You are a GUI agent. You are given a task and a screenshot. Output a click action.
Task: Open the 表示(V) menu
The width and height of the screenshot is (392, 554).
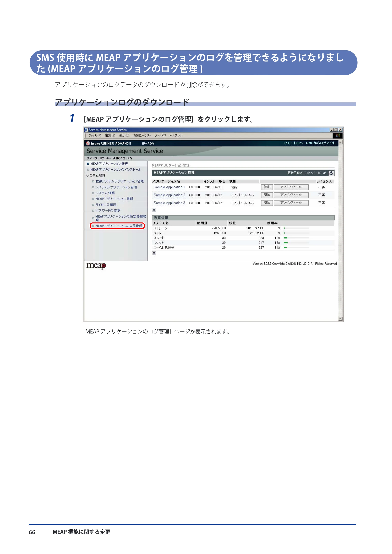tap(124, 135)
